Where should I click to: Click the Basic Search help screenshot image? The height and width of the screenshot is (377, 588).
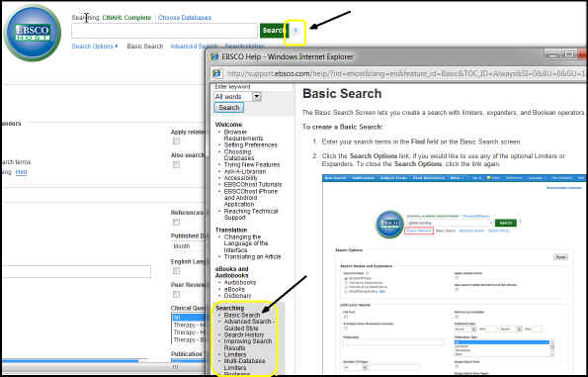(455, 274)
